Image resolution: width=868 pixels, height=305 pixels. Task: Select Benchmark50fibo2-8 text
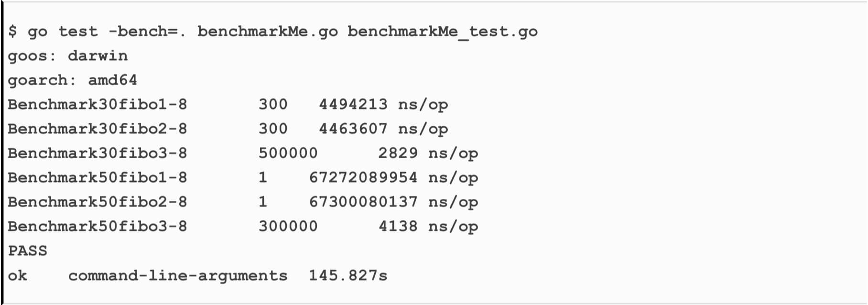click(x=98, y=202)
